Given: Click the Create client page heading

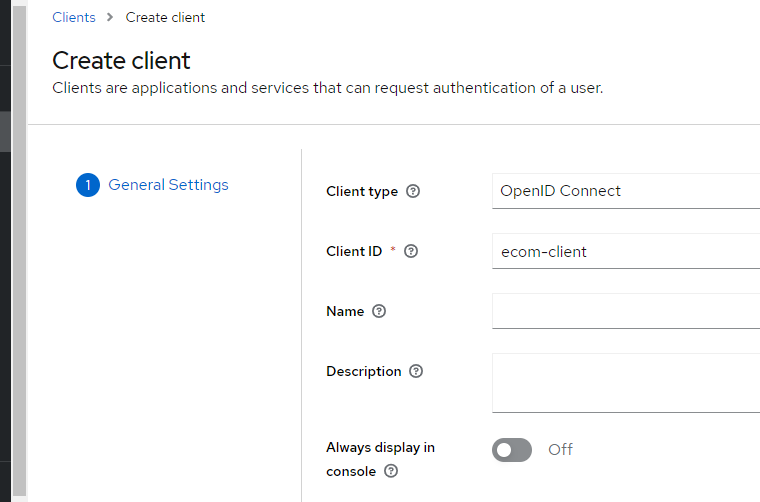Looking at the screenshot, I should tap(121, 61).
